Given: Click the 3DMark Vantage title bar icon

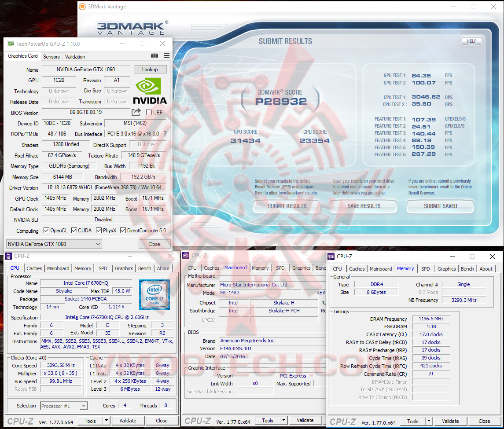Looking at the screenshot, I should tap(82, 7).
